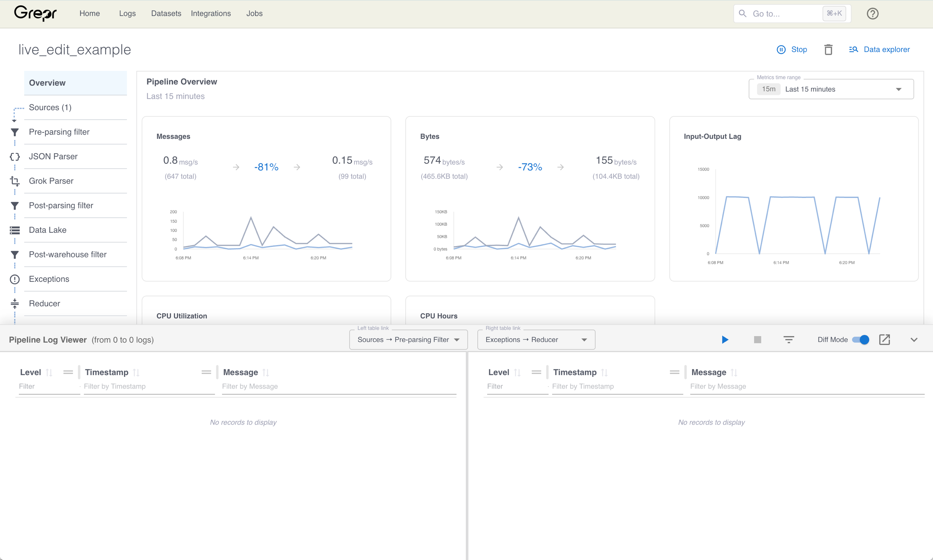The image size is (933, 560).
Task: Click the Grepr logo
Action: (x=35, y=14)
